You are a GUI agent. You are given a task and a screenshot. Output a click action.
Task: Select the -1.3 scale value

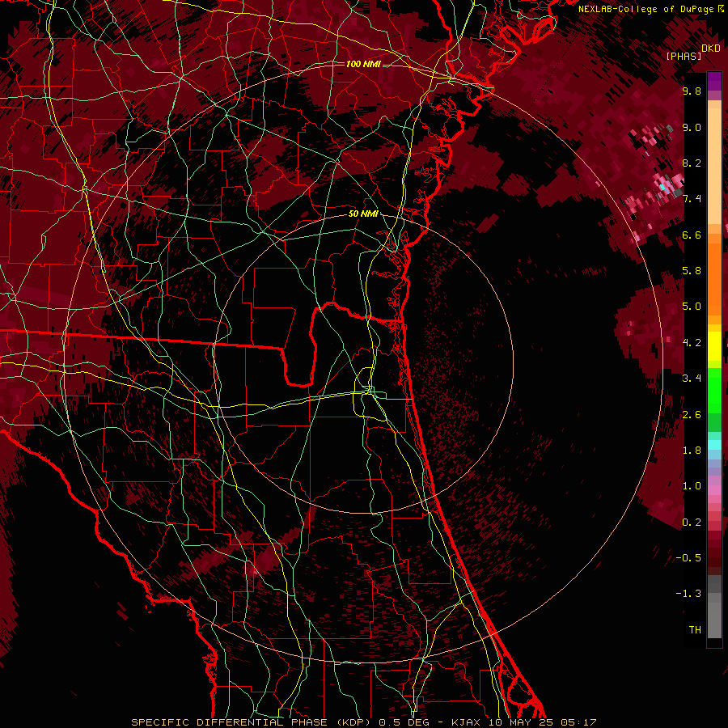[x=688, y=594]
